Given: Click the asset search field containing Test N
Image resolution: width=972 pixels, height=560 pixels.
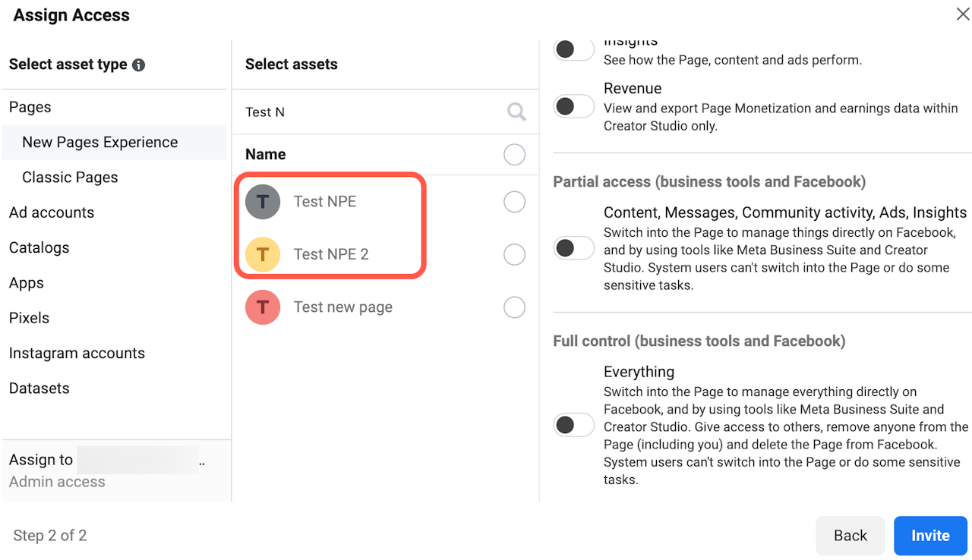Looking at the screenshot, I should click(x=372, y=112).
